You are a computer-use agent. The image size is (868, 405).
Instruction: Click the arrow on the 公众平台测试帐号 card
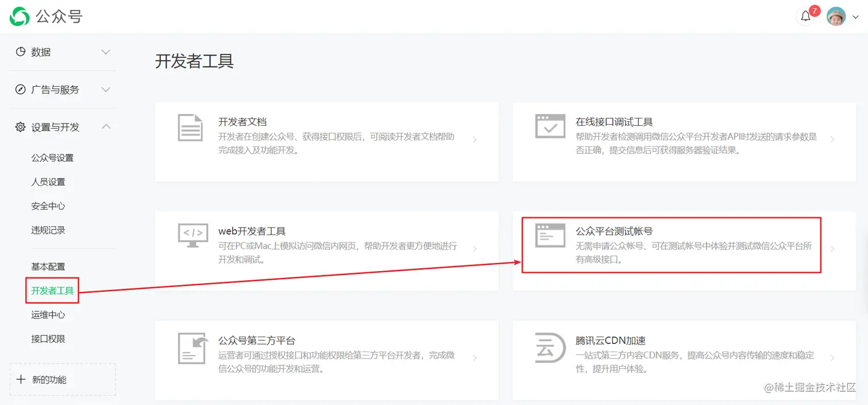832,249
